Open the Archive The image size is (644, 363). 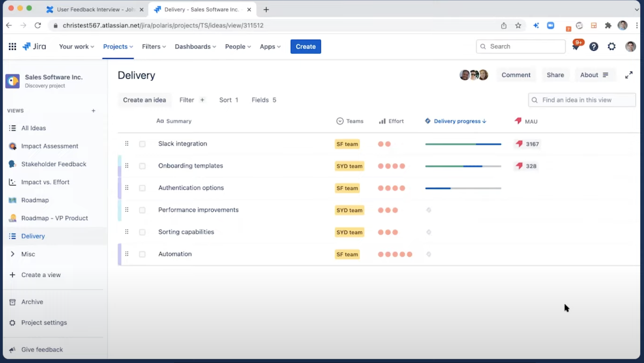pyautogui.click(x=32, y=302)
